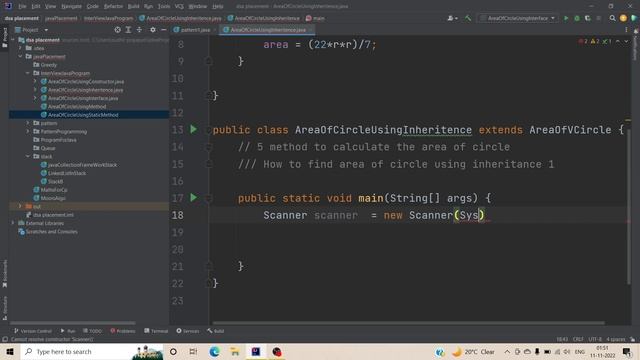Click the Stop button in run toolbar
Screen dimensions: 640x360
[x=599, y=18]
